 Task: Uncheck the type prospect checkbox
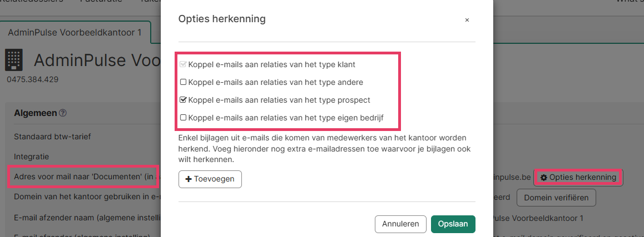tap(183, 100)
